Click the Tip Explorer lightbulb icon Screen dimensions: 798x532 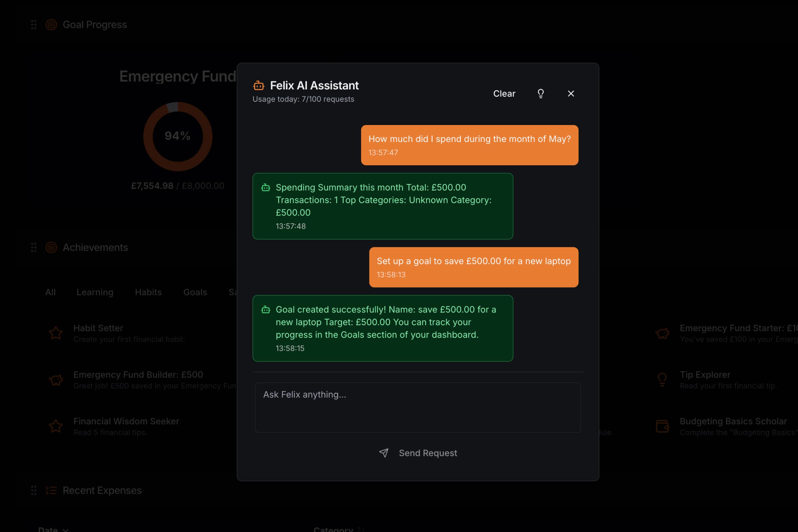(x=662, y=380)
